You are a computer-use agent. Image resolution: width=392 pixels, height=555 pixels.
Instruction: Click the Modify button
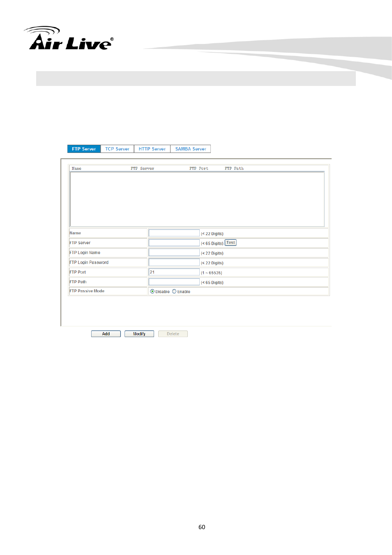click(x=139, y=334)
